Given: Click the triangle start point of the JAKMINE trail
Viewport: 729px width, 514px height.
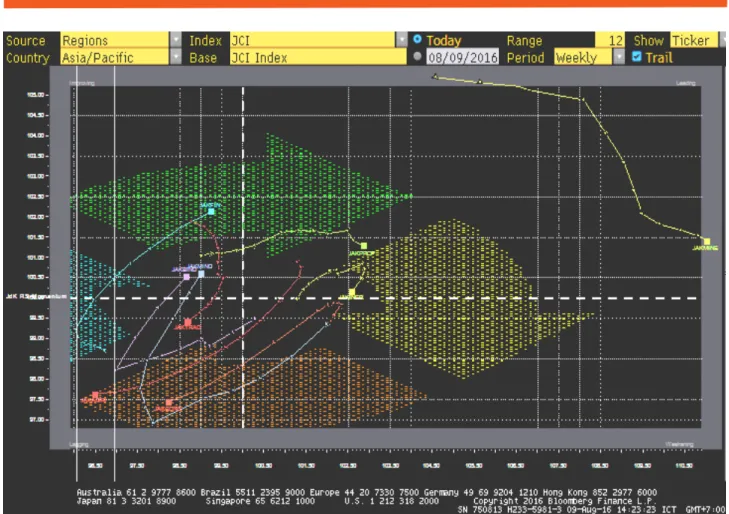Looking at the screenshot, I should pos(435,76).
